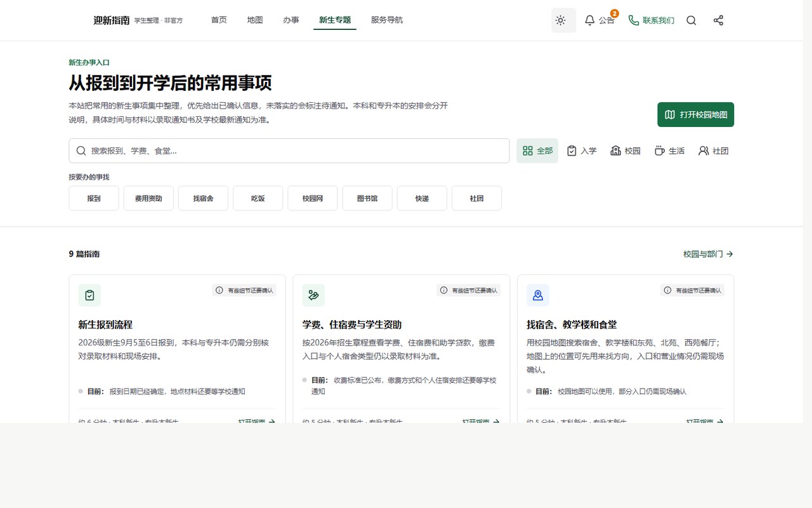
Task: Click the 联系我们 phone link
Action: click(x=651, y=20)
